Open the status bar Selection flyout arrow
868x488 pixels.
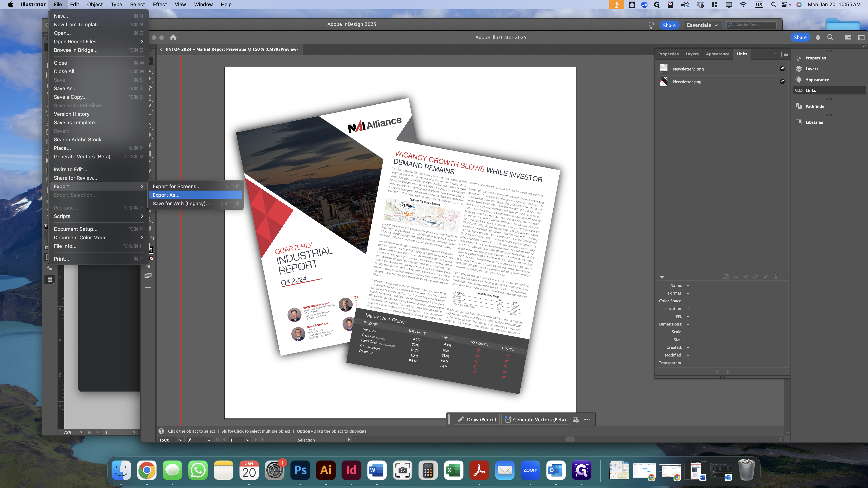coord(349,440)
